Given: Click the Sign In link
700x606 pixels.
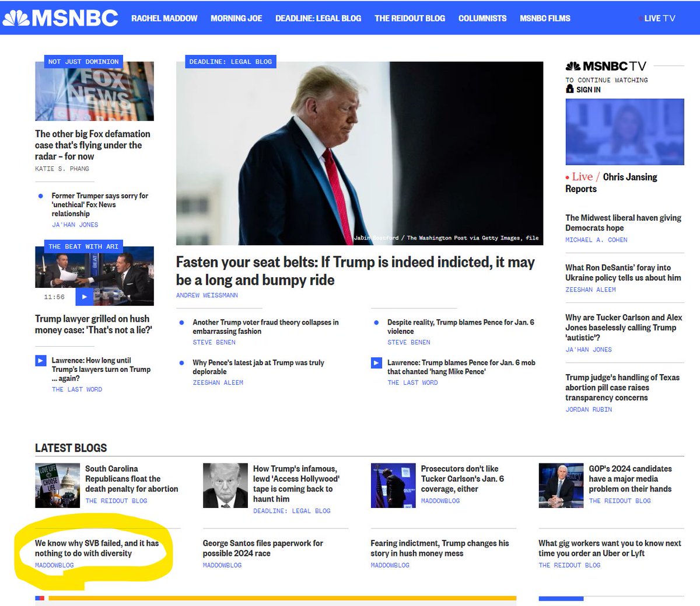Looking at the screenshot, I should (x=589, y=89).
